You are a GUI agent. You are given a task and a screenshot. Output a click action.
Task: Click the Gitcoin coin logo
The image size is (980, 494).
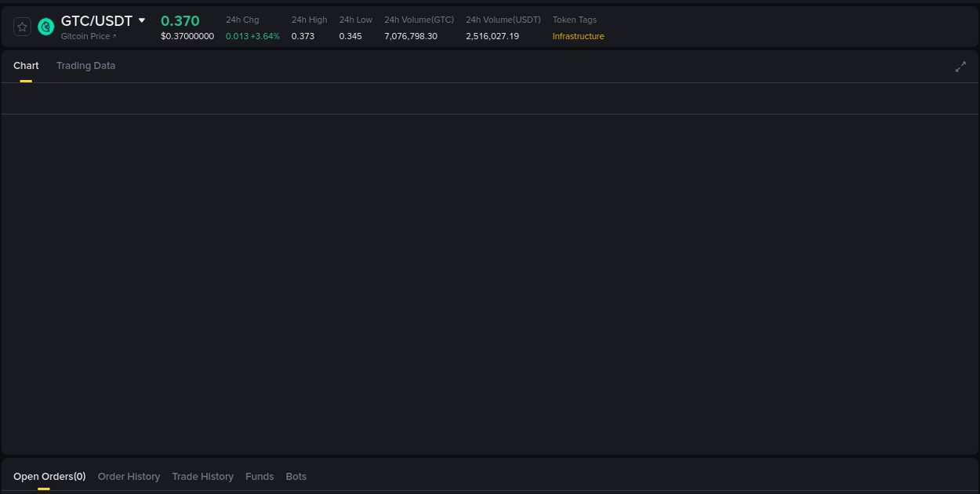45,26
